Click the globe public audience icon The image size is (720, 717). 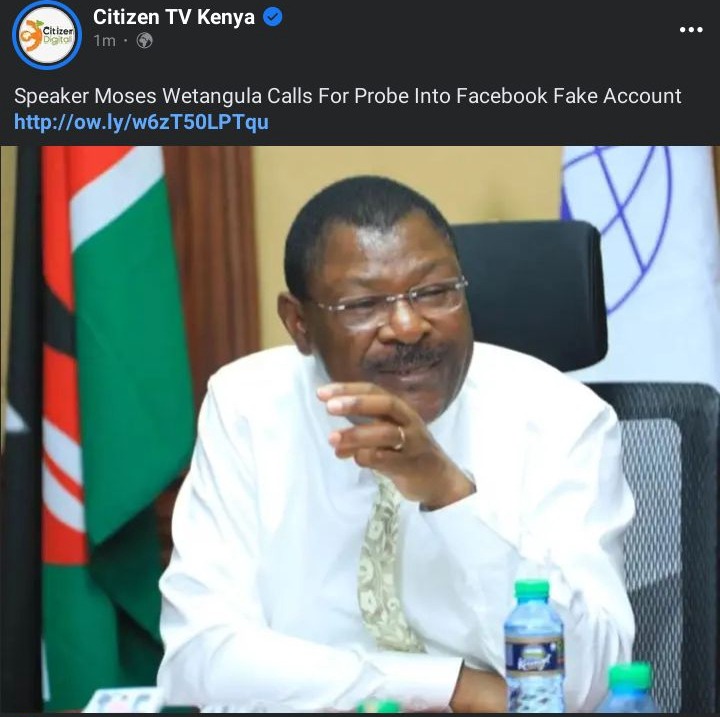(145, 41)
